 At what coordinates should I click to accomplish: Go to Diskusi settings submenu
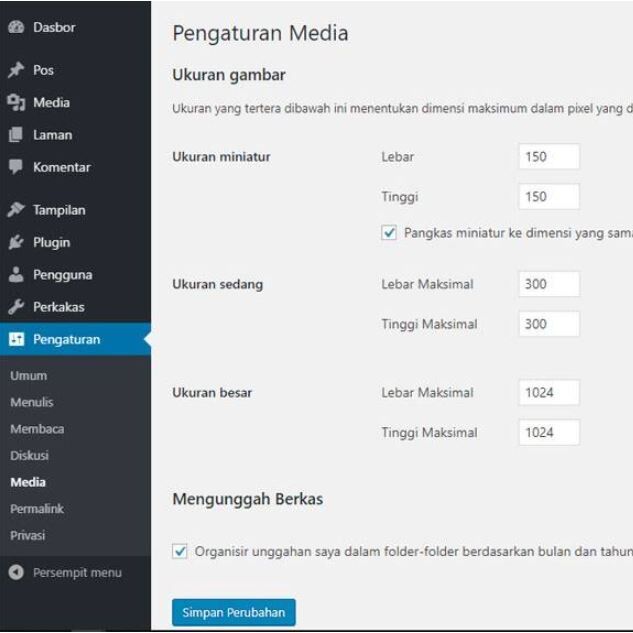pos(29,455)
